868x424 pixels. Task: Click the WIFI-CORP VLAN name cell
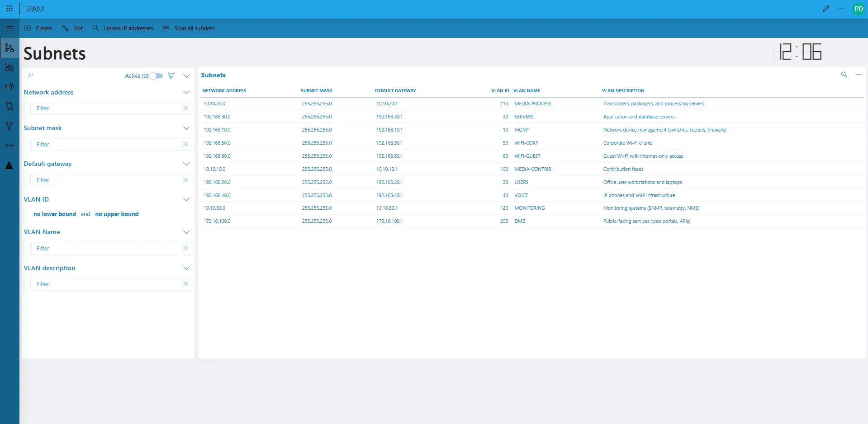[x=526, y=143]
